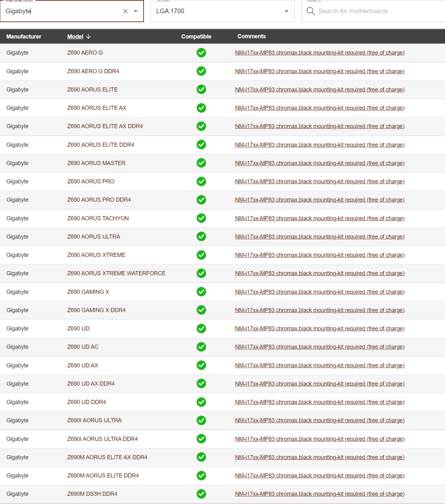This screenshot has width=445, height=504.
Task: Click checkmark for Z690 AORUS PRO DDR4
Action: tap(201, 200)
